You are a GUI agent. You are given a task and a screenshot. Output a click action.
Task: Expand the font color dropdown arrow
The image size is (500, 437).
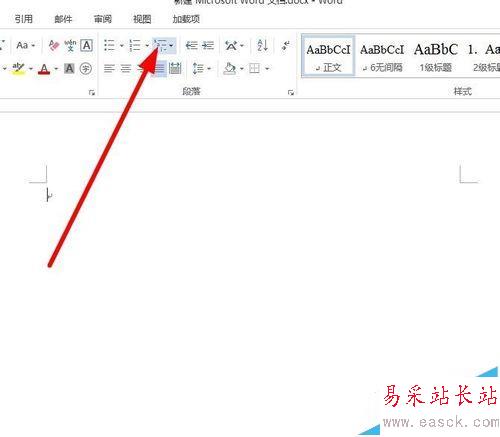point(56,69)
